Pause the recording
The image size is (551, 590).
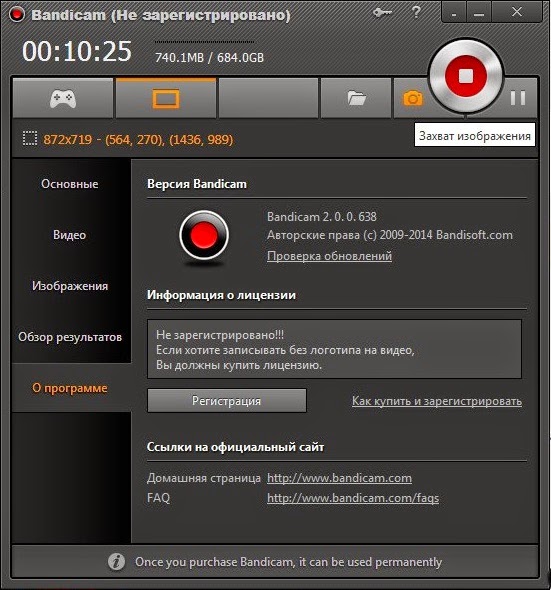(x=518, y=98)
